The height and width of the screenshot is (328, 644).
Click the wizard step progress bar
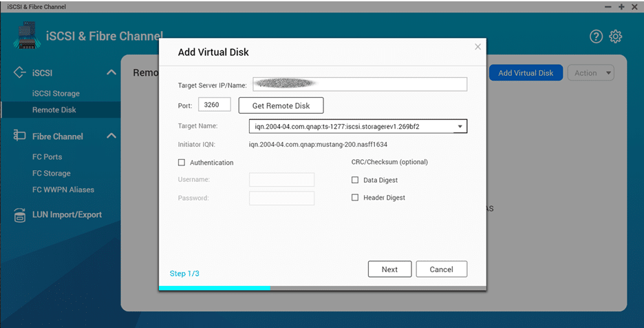click(323, 288)
